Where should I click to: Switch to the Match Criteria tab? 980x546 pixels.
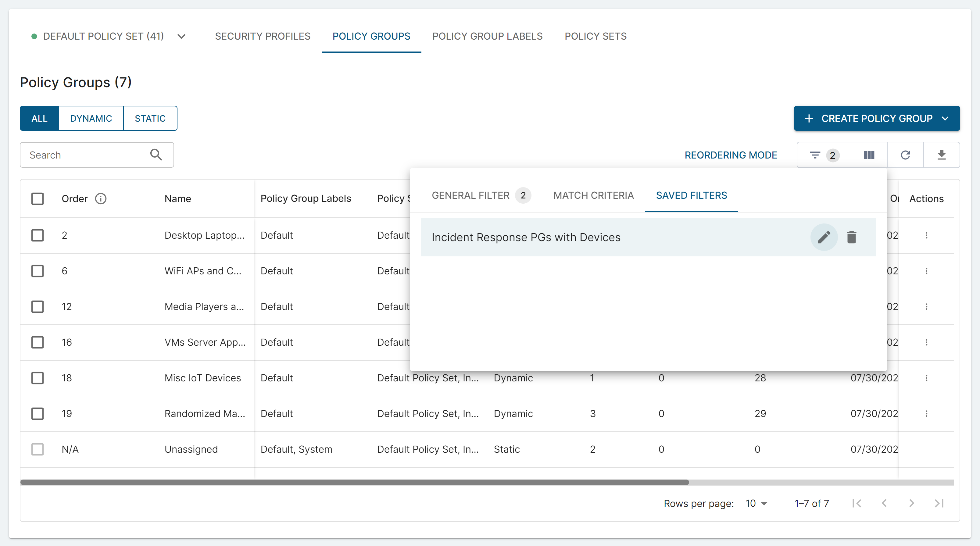pyautogui.click(x=593, y=195)
